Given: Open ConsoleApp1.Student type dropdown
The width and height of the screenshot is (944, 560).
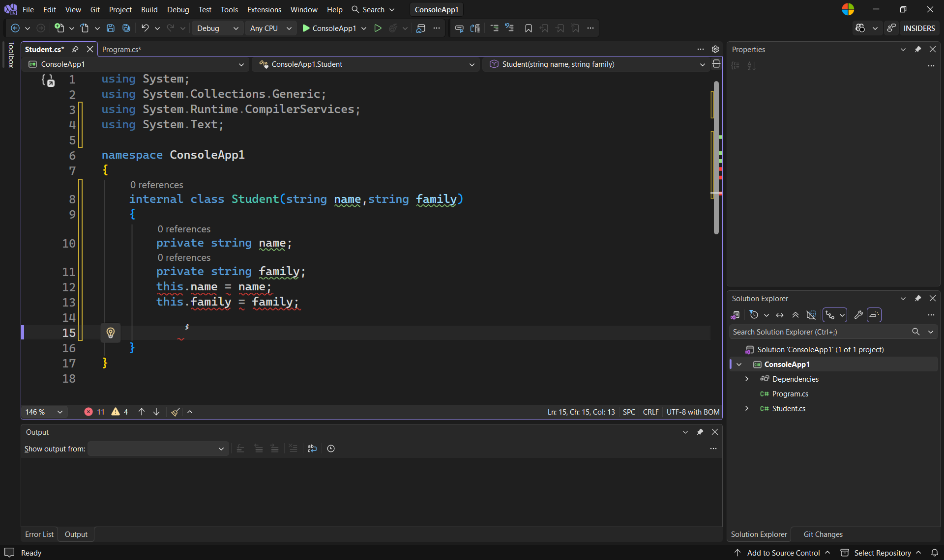Looking at the screenshot, I should coord(366,64).
